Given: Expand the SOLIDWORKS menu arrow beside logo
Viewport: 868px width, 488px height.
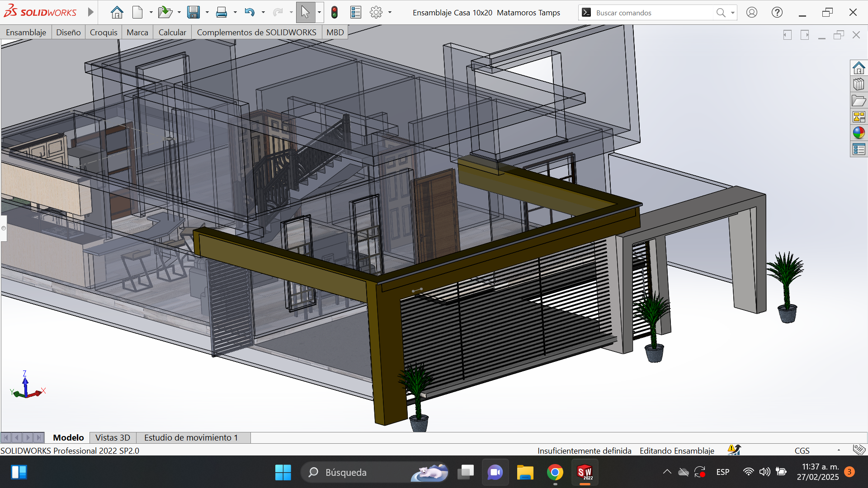Looking at the screenshot, I should click(90, 12).
